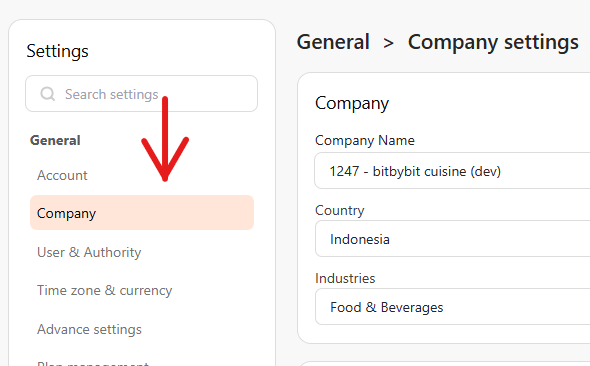Click the Settings sidebar title
This screenshot has width=590, height=366.
coord(58,51)
